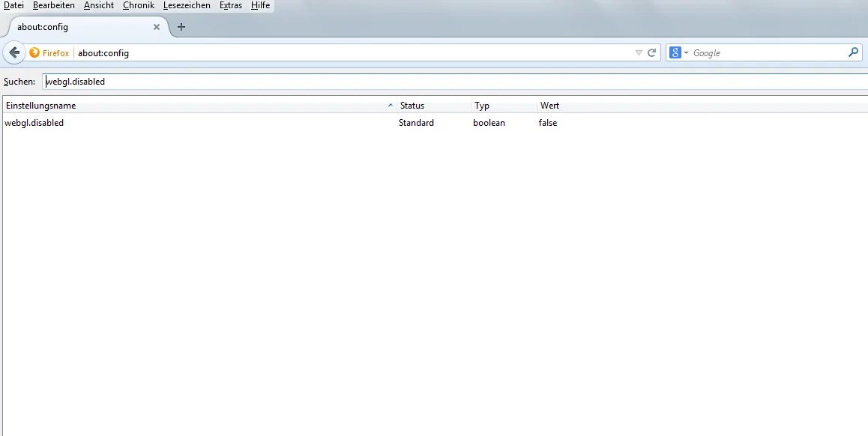Open the Extras menu

231,5
